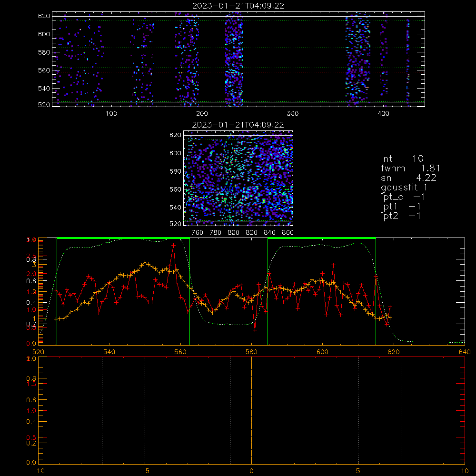
Task: Click x-axis label 600 on profile plot
Action: [322, 352]
